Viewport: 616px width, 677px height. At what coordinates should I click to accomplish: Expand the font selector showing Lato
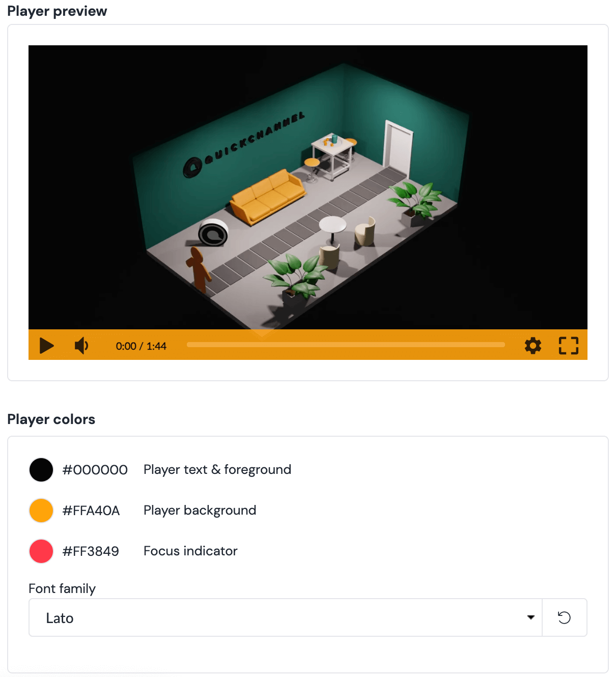pyautogui.click(x=285, y=617)
